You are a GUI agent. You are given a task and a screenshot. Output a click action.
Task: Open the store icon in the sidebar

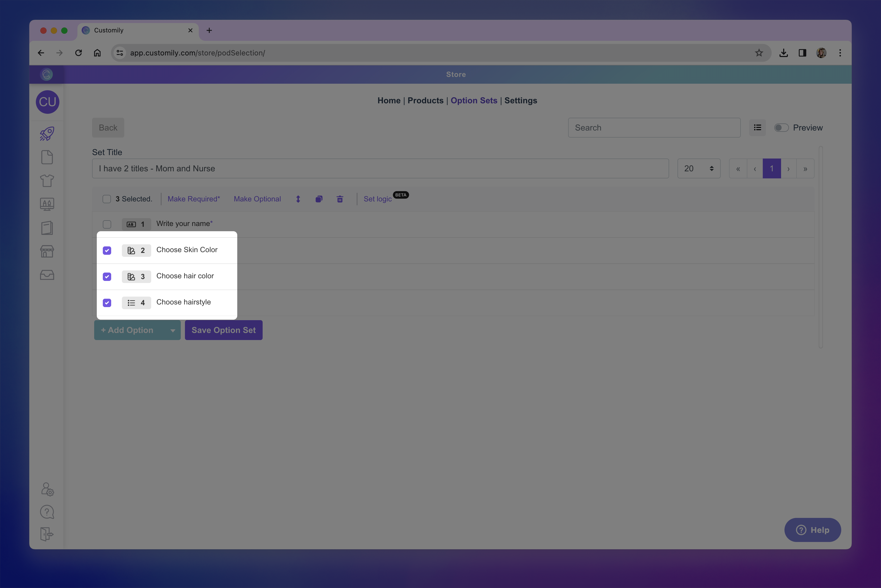47,251
